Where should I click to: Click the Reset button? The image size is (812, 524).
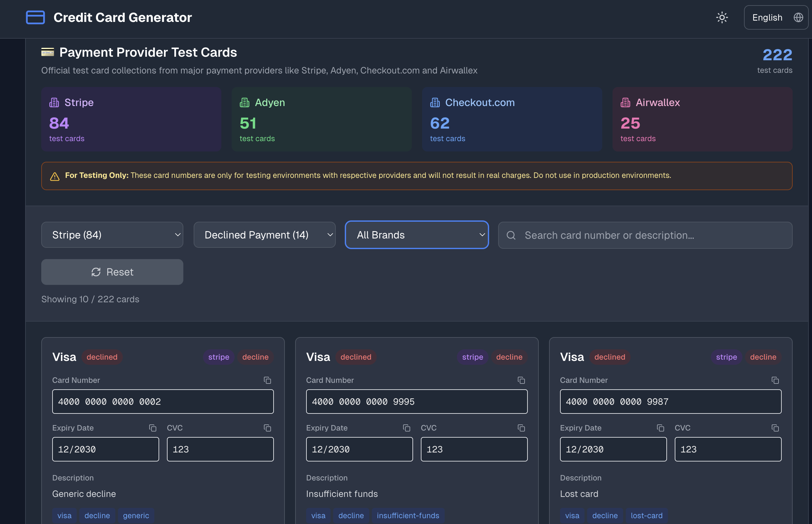112,272
